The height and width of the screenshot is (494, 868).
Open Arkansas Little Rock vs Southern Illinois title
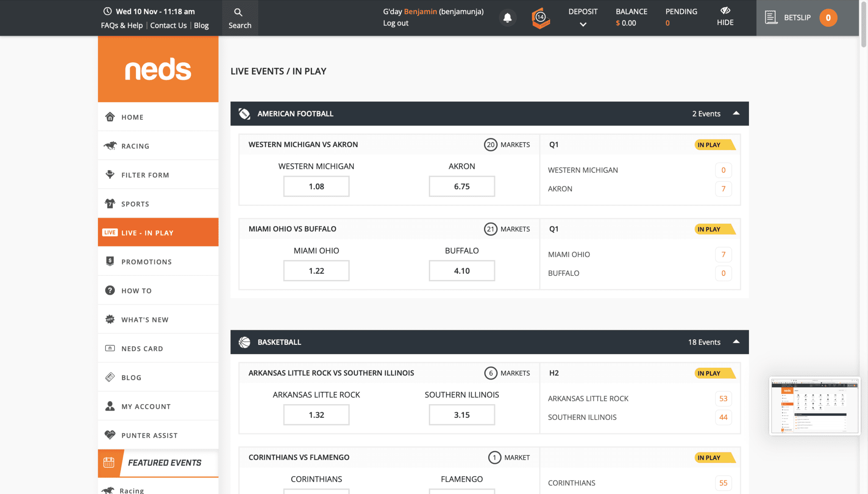[331, 373]
